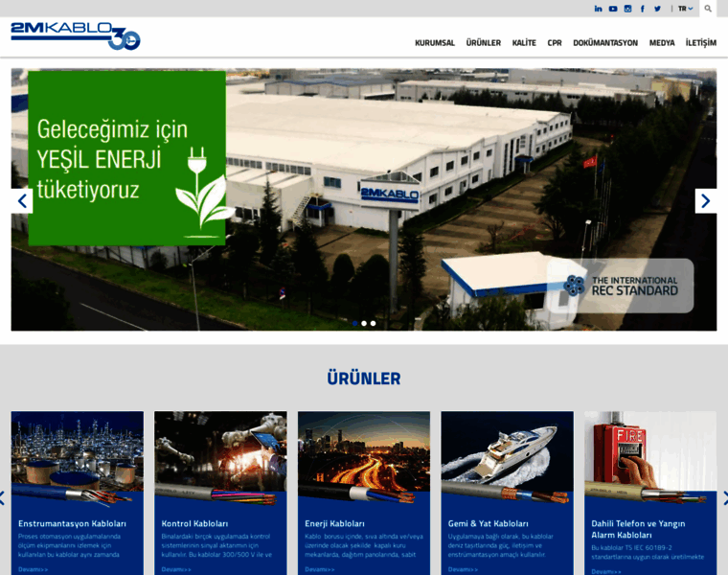
Task: Open the CPR menu item
Action: [x=555, y=43]
